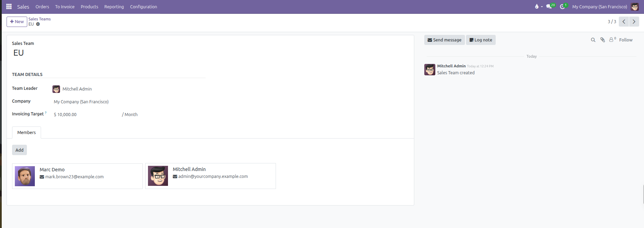Click the Sales app title
The width and height of the screenshot is (644, 228).
23,7
